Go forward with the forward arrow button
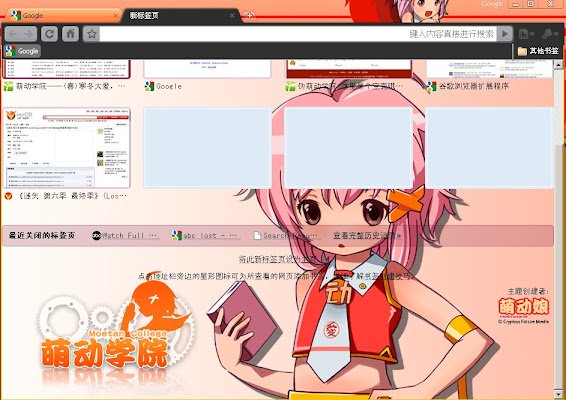The width and height of the screenshot is (566, 400). (29, 34)
